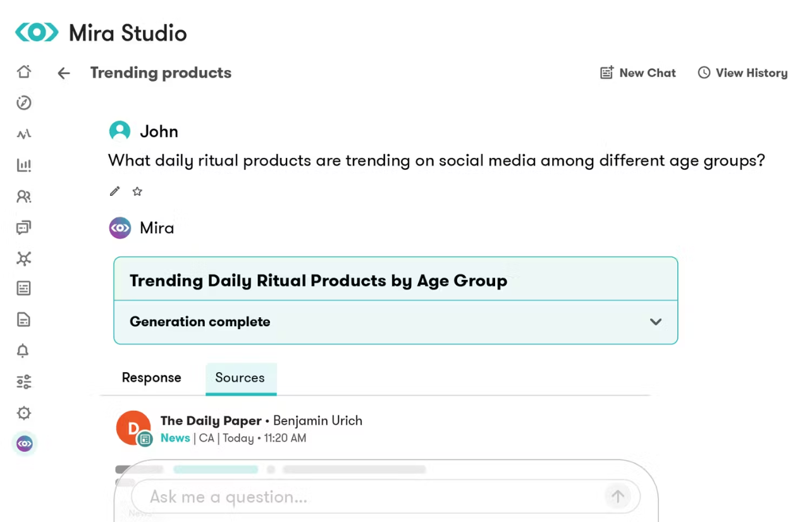Go back with the left arrow
The image size is (812, 522).
pos(64,73)
